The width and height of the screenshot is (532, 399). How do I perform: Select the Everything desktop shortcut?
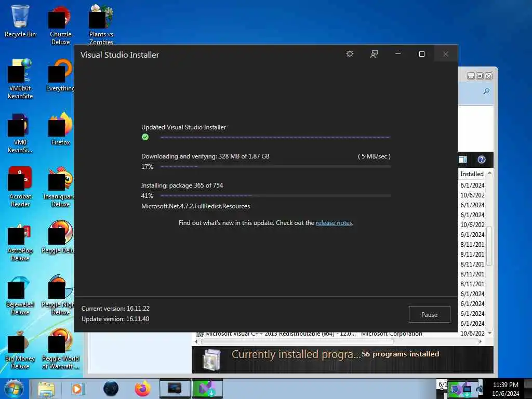pos(60,75)
